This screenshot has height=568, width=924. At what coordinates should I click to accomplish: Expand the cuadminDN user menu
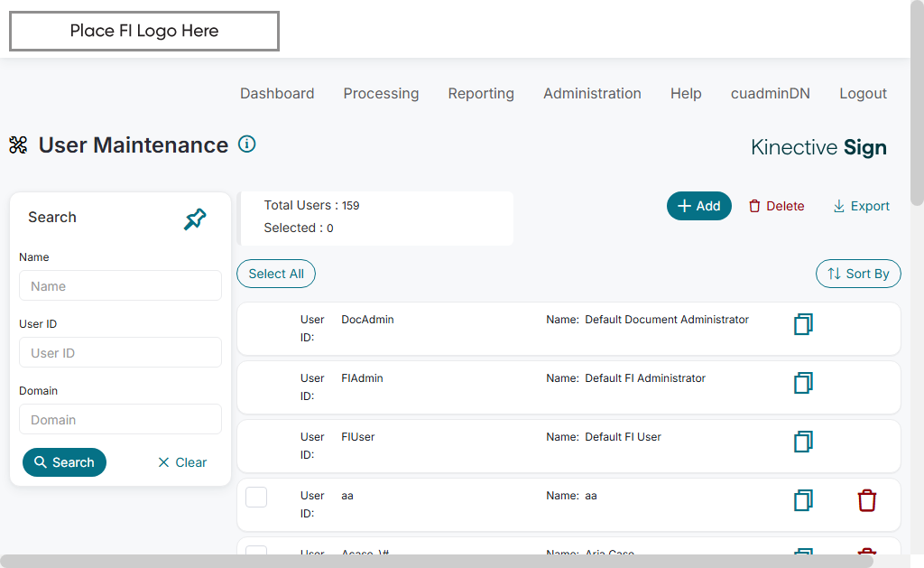(771, 93)
